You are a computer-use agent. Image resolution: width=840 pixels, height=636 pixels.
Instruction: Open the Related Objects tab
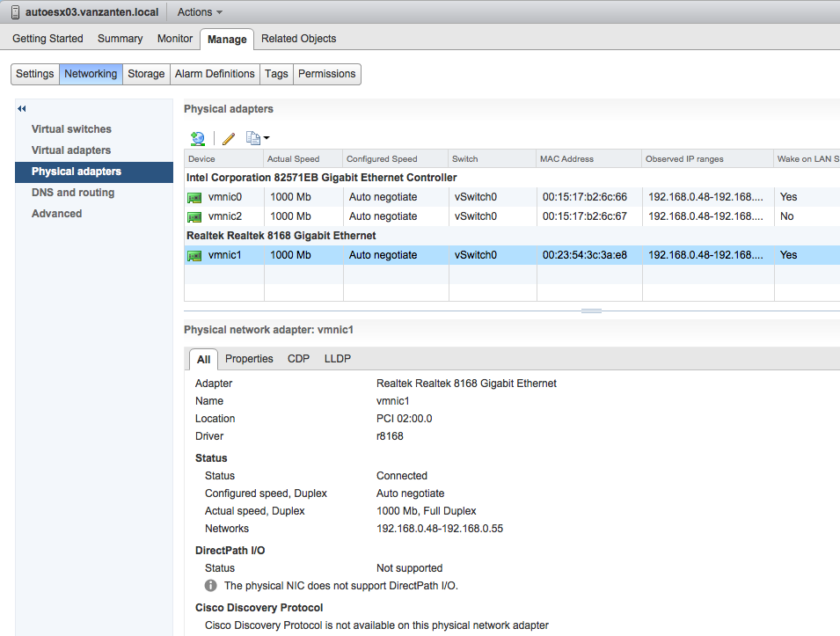[298, 39]
